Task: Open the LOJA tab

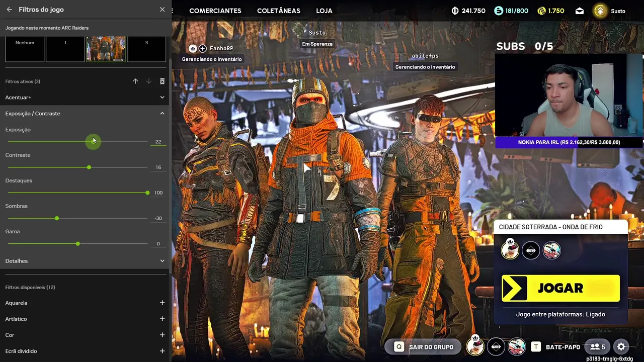Action: point(324,11)
